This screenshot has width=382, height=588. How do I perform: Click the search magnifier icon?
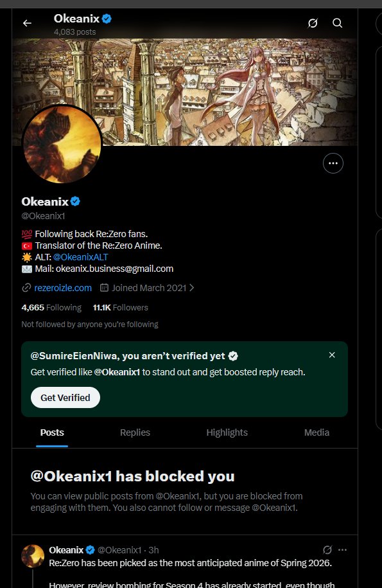pyautogui.click(x=338, y=23)
